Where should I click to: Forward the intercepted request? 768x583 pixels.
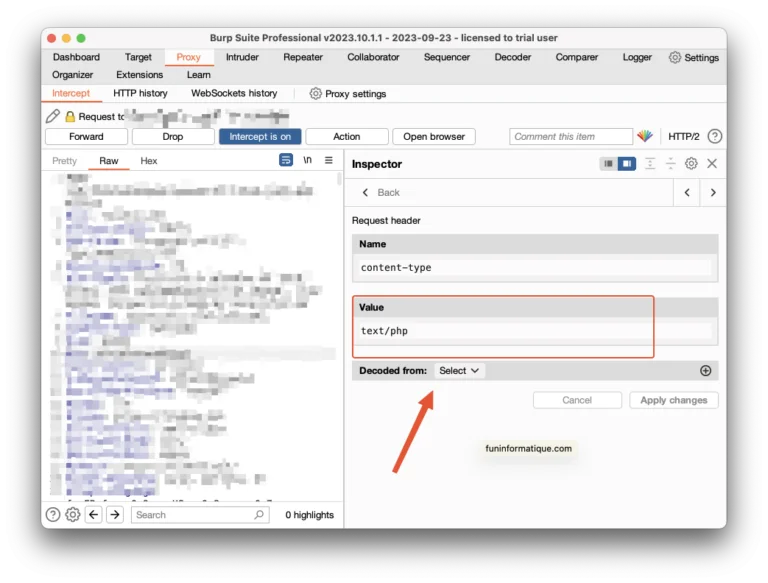pos(86,137)
